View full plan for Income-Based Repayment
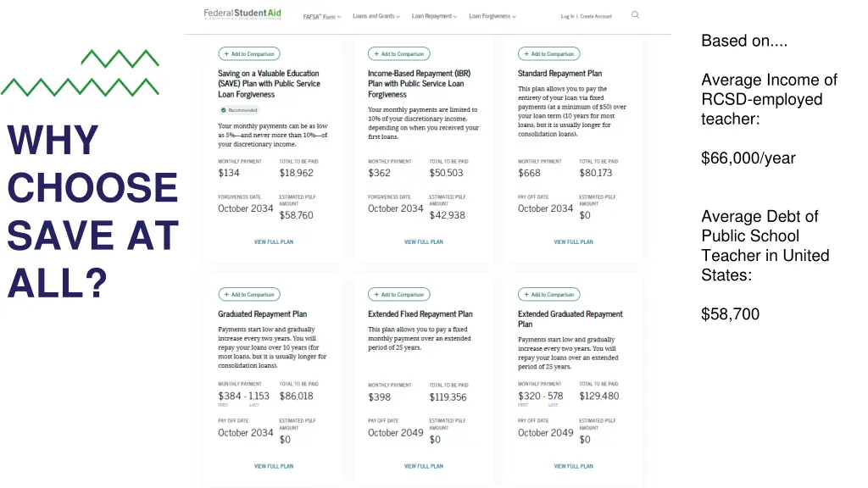The width and height of the screenshot is (868, 488). coord(424,242)
